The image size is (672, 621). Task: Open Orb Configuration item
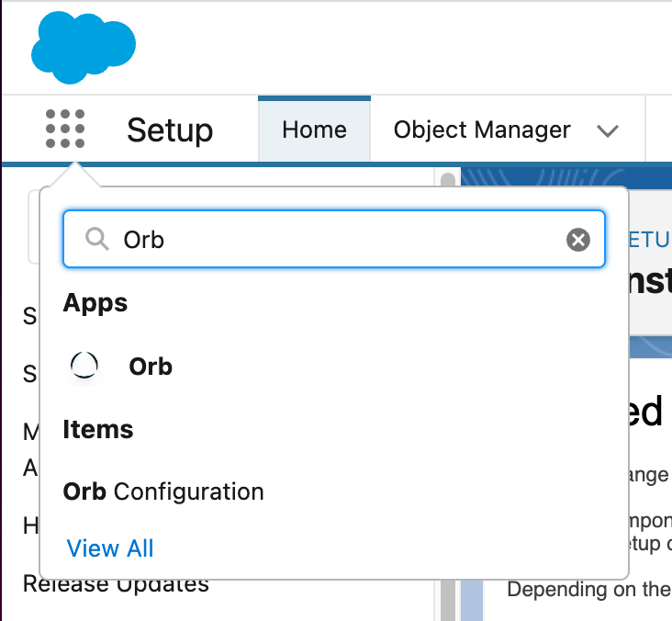tap(163, 491)
